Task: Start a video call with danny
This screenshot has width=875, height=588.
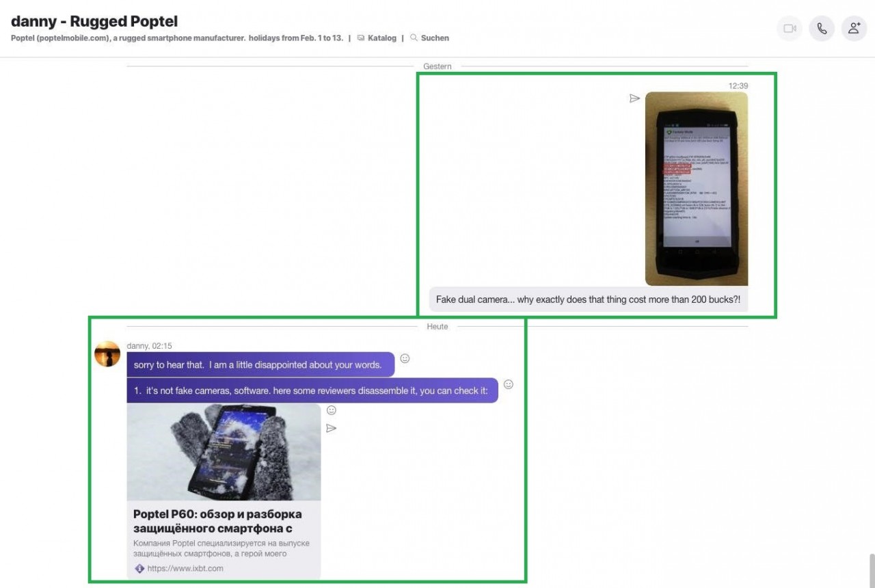Action: tap(790, 29)
